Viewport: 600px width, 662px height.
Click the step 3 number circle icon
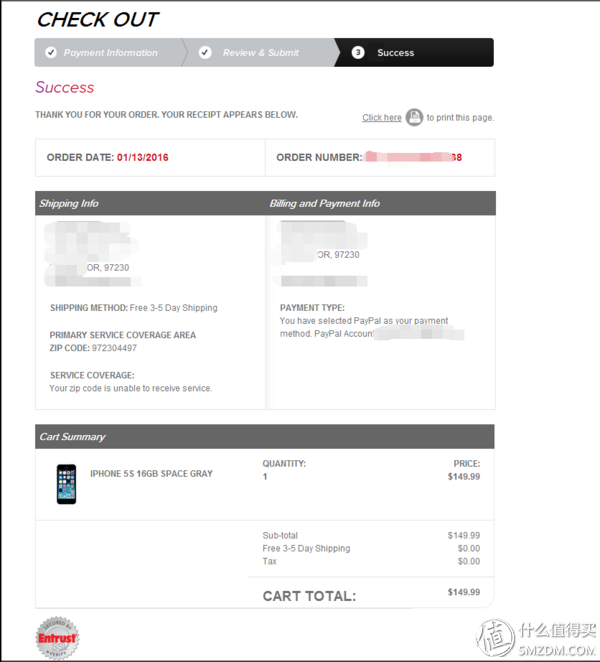tap(358, 52)
